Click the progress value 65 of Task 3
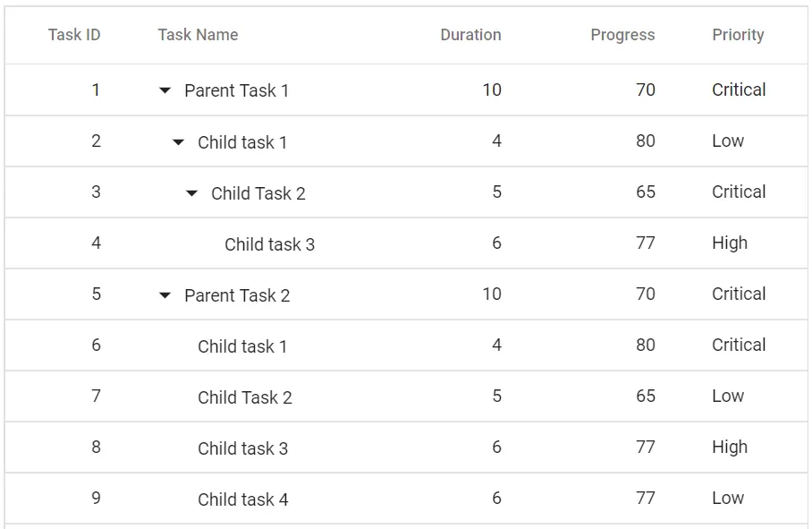812x529 pixels. 645,192
